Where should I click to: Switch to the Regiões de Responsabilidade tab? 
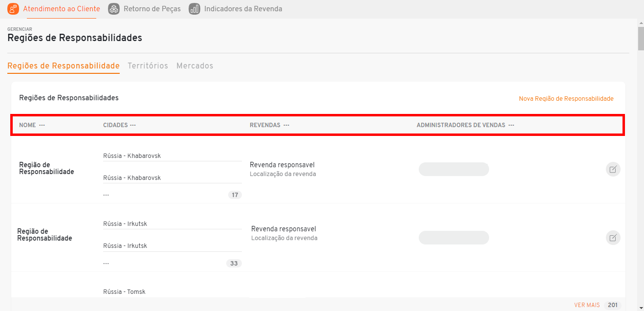(x=64, y=66)
